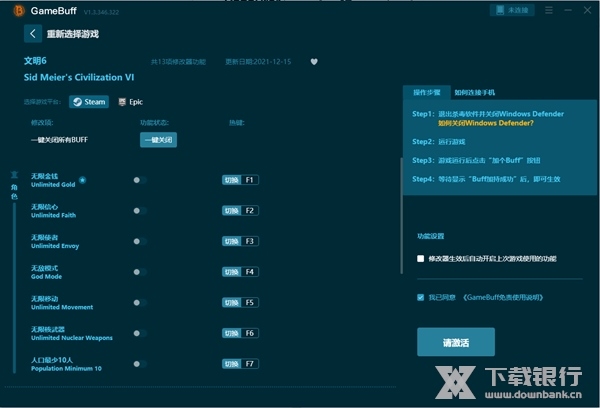The height and width of the screenshot is (408, 600).
Task: Switch to the 如何连接手机 tab
Action: pos(475,92)
